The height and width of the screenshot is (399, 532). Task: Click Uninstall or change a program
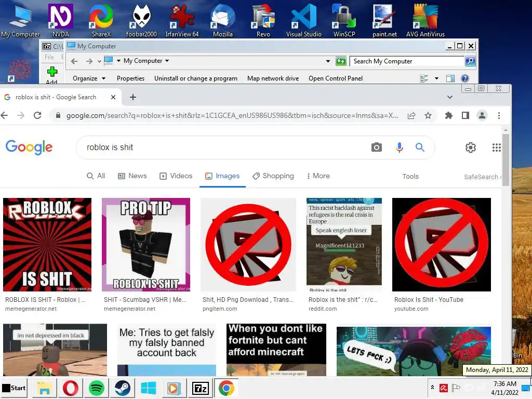tap(196, 78)
